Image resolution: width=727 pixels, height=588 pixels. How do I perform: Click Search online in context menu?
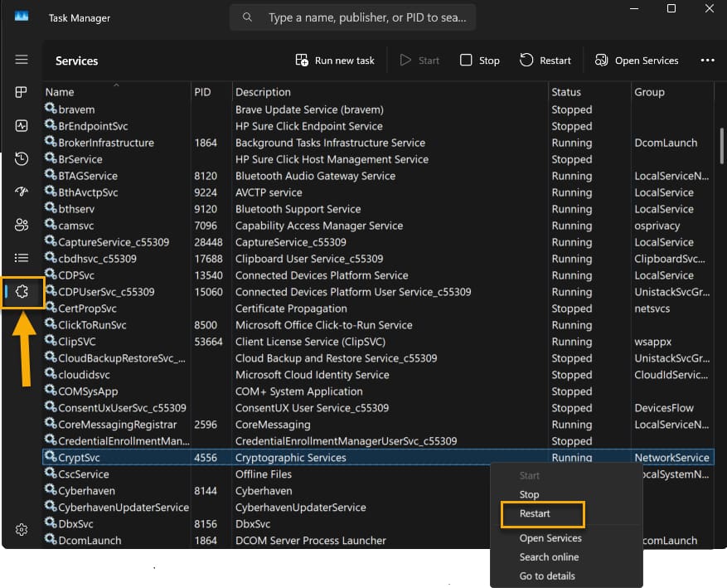[549, 557]
